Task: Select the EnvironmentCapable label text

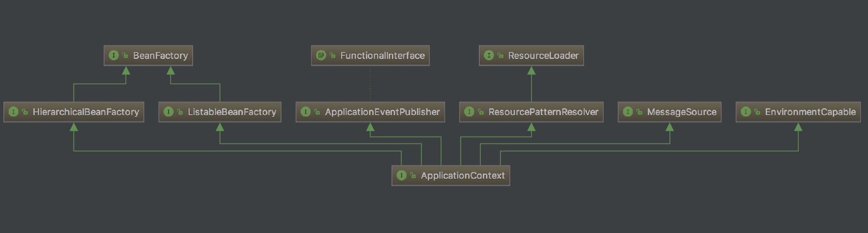Action: [x=810, y=112]
